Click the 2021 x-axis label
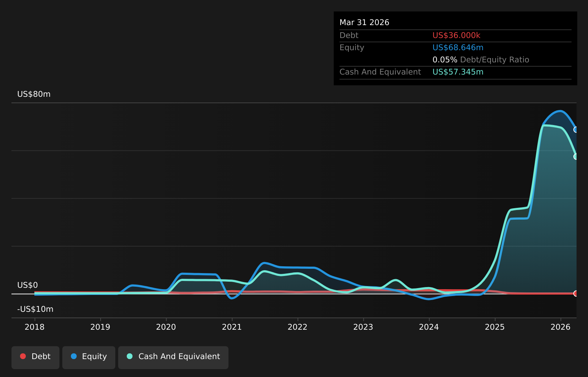Viewport: 588px width, 377px height. 232,327
